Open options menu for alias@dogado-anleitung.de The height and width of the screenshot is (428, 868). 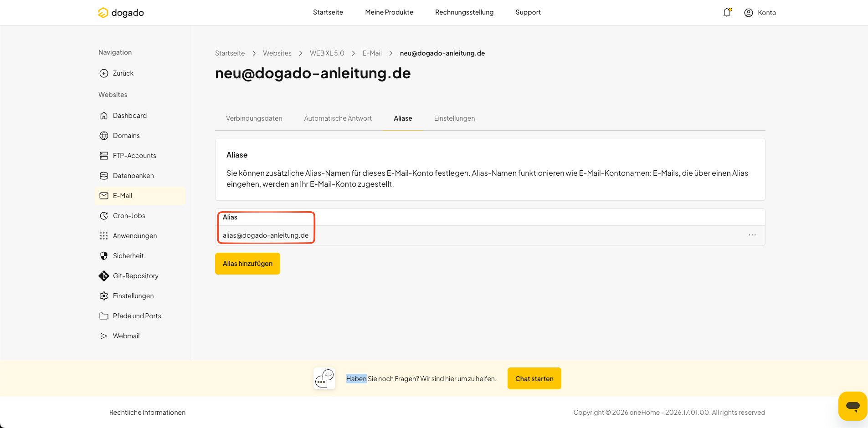752,235
